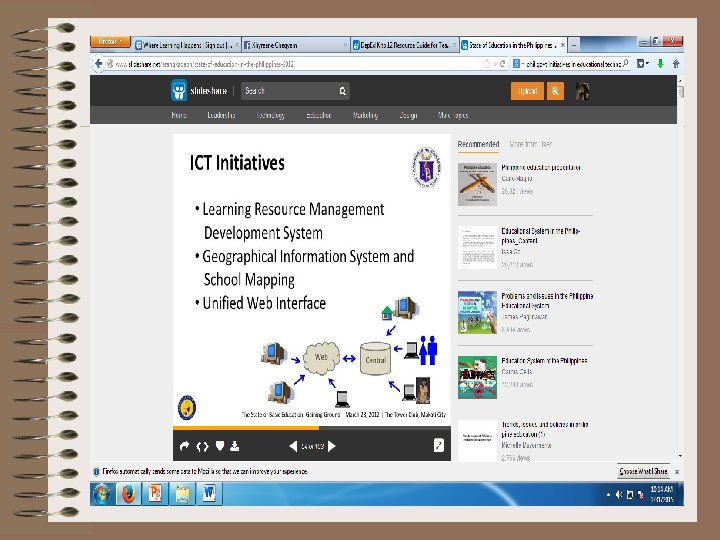The width and height of the screenshot is (720, 540).
Task: Open Educational System in the Philippines link
Action: [540, 236]
